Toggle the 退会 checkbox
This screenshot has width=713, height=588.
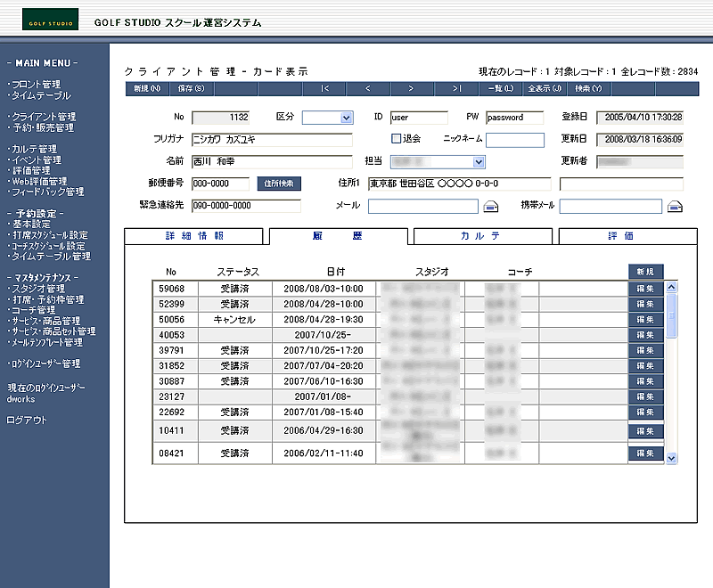[396, 139]
